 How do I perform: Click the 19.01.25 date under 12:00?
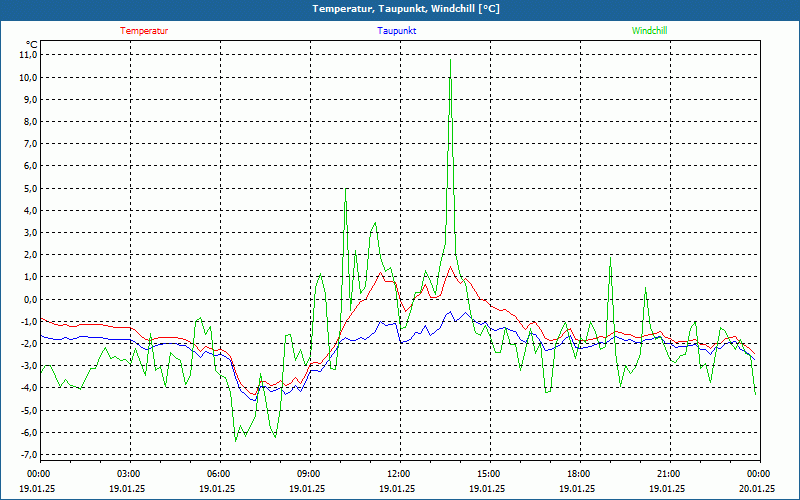[397, 488]
